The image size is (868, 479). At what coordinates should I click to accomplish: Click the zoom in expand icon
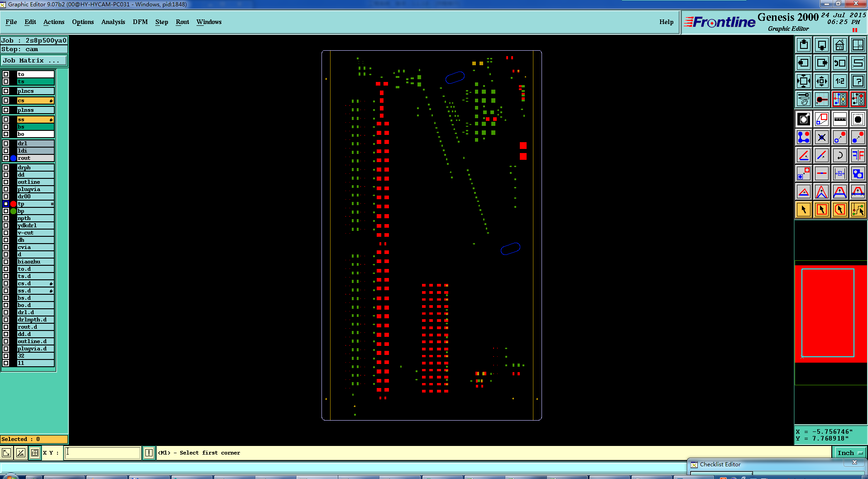tap(804, 81)
